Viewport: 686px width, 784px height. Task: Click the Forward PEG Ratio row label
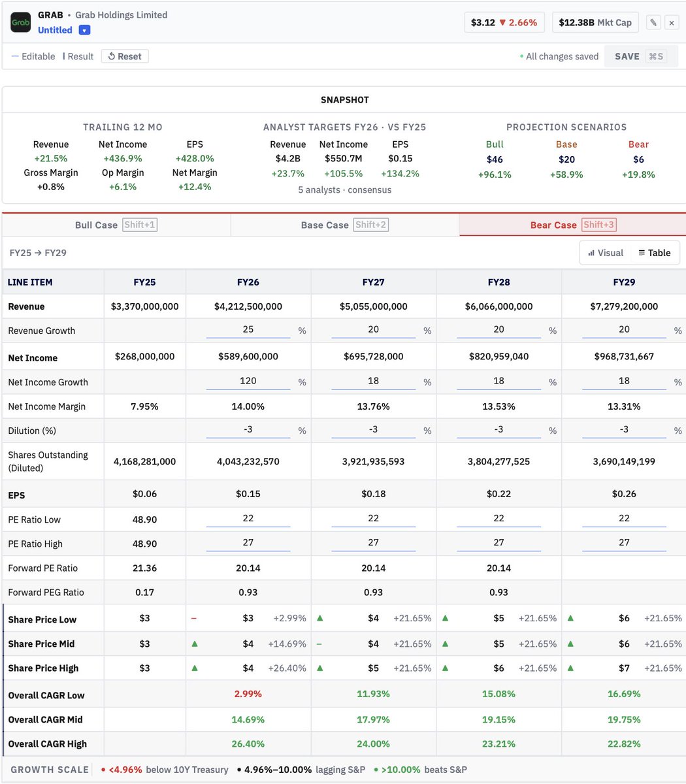click(46, 593)
